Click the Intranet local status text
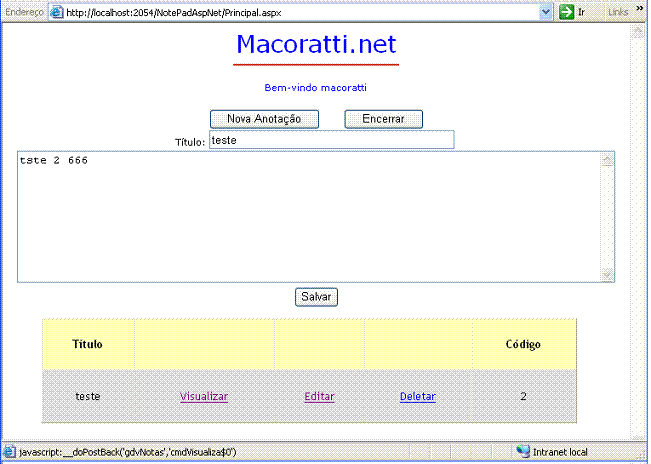Image resolution: width=651 pixels, height=464 pixels. [x=560, y=452]
